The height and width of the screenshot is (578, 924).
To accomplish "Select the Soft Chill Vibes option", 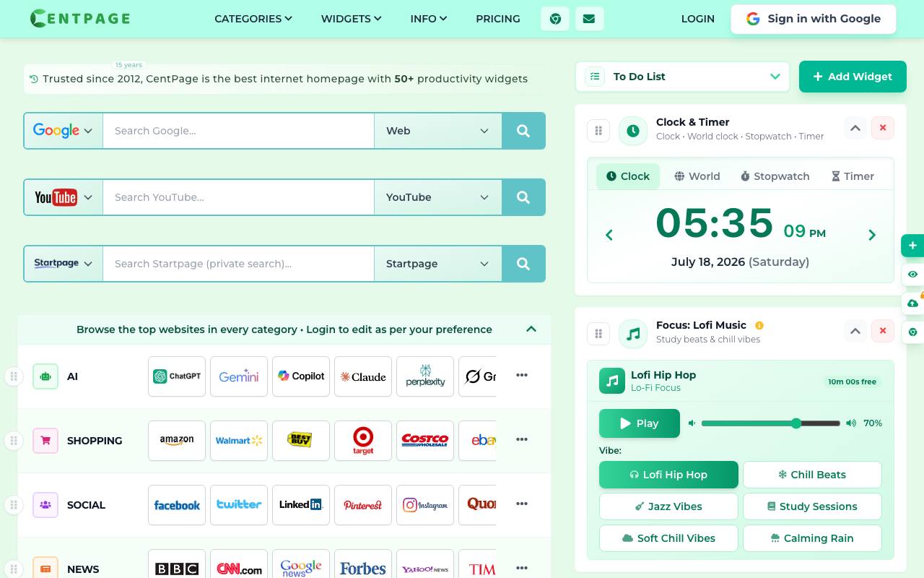I will 668,538.
